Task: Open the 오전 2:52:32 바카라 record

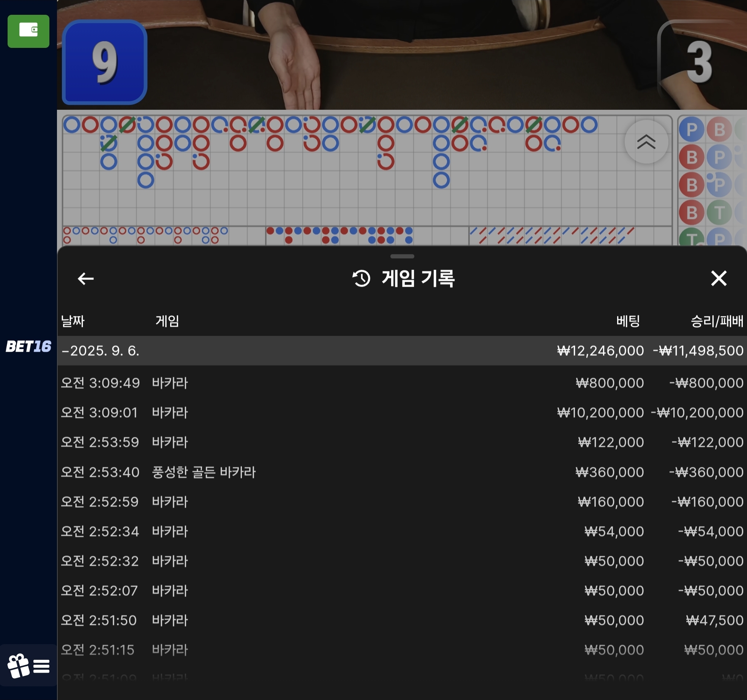Action: [402, 561]
